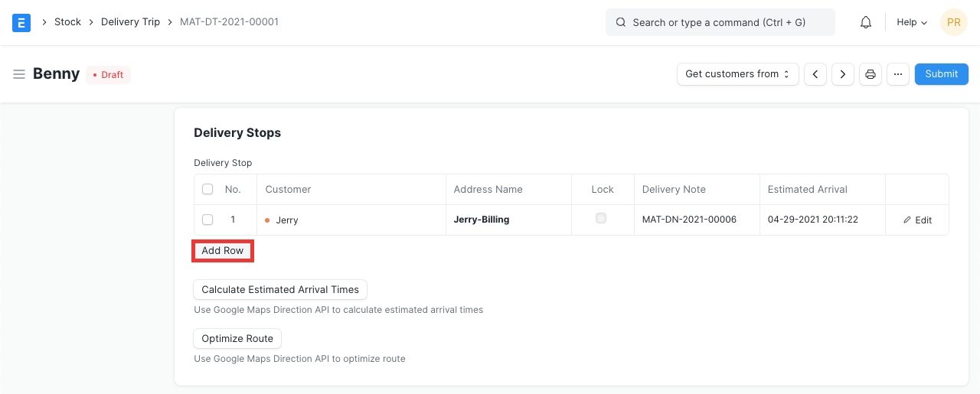Focus the search or command input field

tap(720, 22)
